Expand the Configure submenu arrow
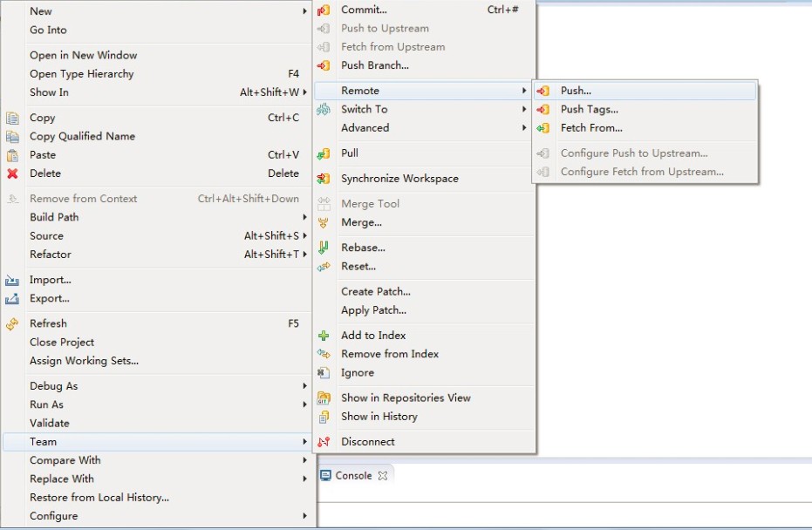Image resolution: width=812 pixels, height=530 pixels. 304,516
